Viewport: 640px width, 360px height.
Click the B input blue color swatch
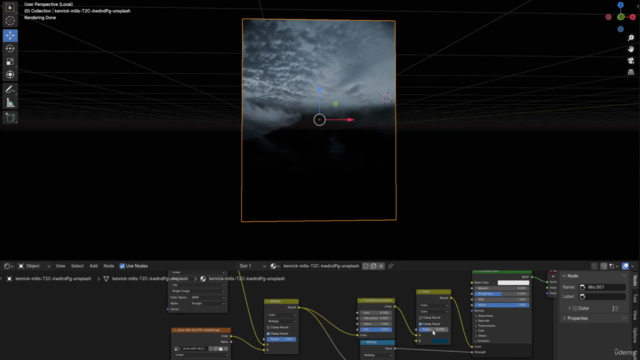pyautogui.click(x=440, y=341)
